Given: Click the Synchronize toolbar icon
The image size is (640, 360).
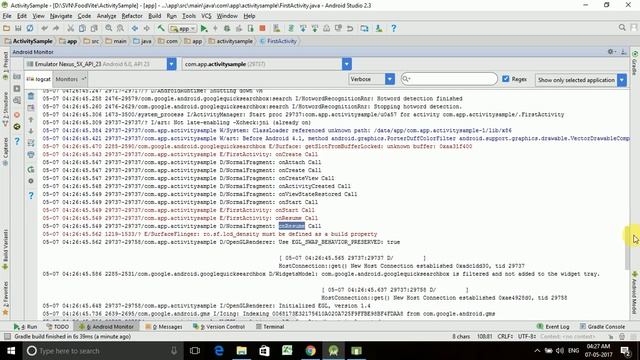Looking at the screenshot, I should pyautogui.click(x=30, y=28).
